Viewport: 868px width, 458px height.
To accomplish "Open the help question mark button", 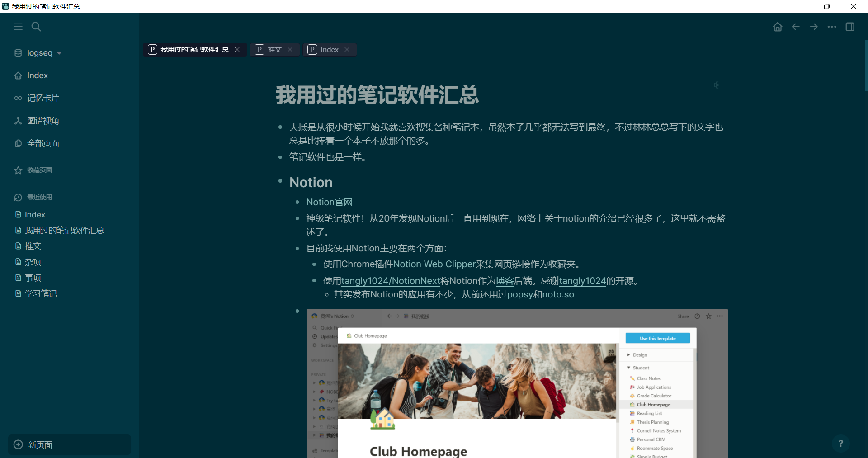I will (840, 444).
